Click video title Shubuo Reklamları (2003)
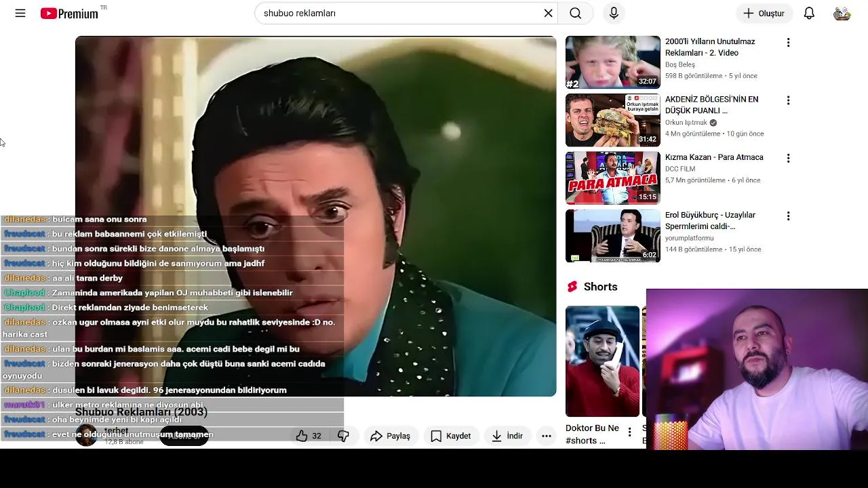Viewport: 868px width, 488px height. [141, 412]
